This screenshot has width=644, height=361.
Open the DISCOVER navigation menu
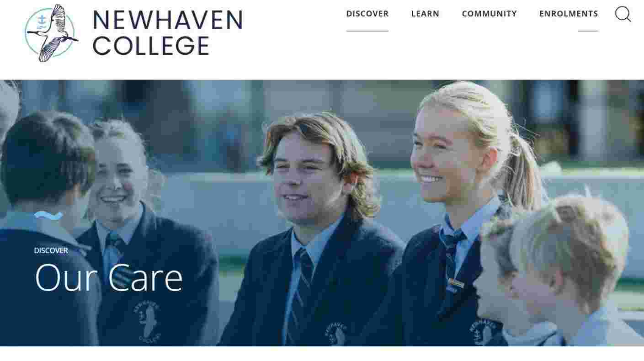coord(367,14)
